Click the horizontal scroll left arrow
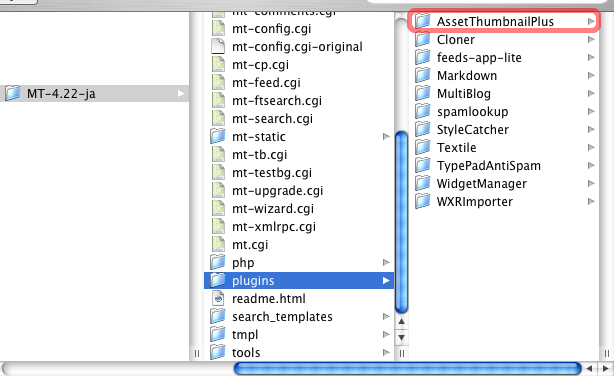The image size is (614, 376). [589, 369]
